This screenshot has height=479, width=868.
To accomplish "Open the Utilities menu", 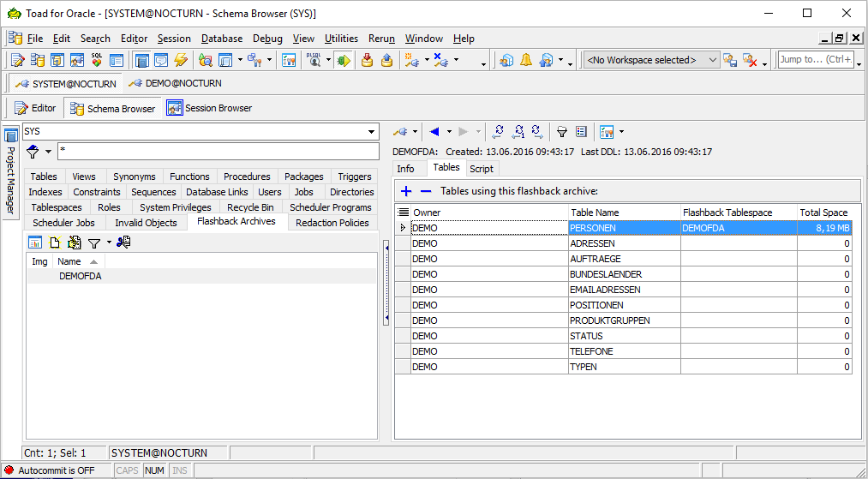I will pyautogui.click(x=341, y=39).
